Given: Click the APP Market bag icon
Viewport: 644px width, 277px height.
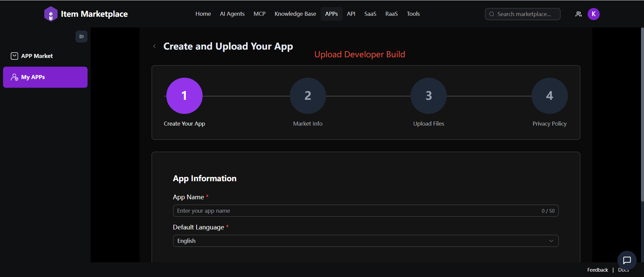Looking at the screenshot, I should tap(14, 56).
